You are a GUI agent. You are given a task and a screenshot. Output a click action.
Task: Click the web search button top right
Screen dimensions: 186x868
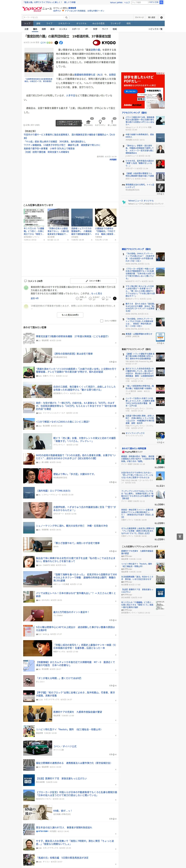tap(161, 2)
